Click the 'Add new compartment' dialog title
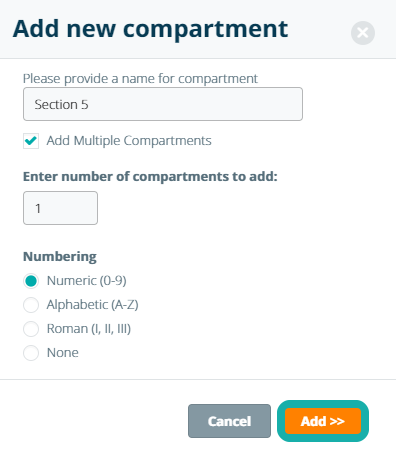 [x=150, y=29]
